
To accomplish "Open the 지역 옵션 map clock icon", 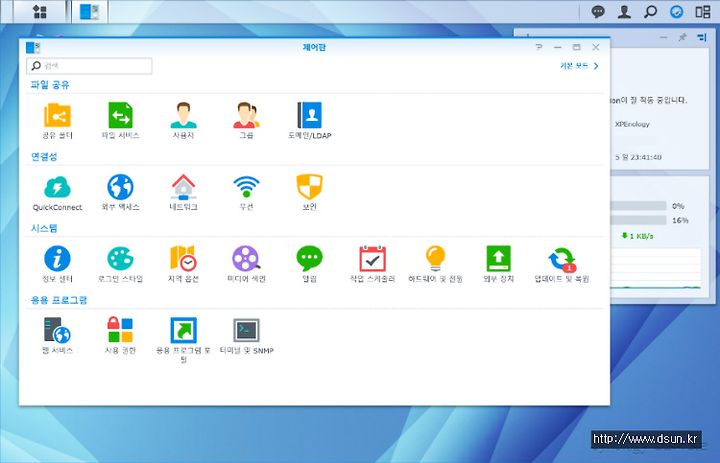I will (x=183, y=259).
